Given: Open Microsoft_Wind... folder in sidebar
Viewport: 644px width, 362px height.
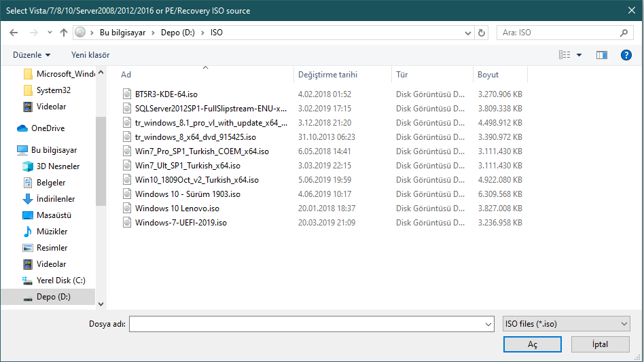Looking at the screenshot, I should tap(59, 74).
